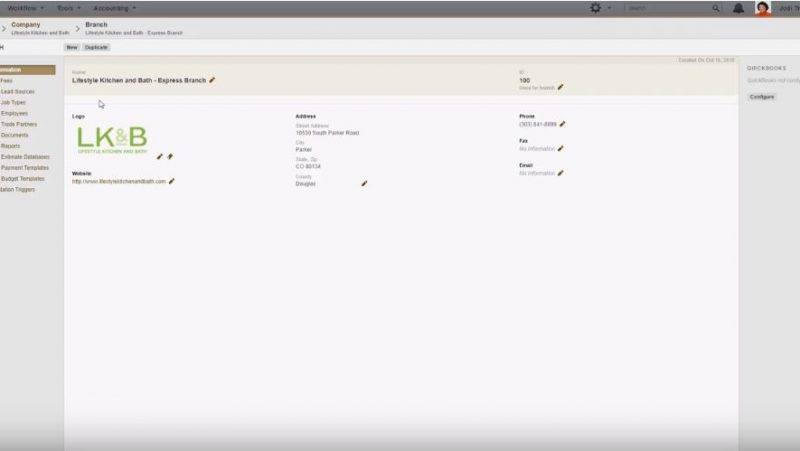The height and width of the screenshot is (451, 800).
Task: Expand the Workflow menu
Action: pyautogui.click(x=26, y=8)
